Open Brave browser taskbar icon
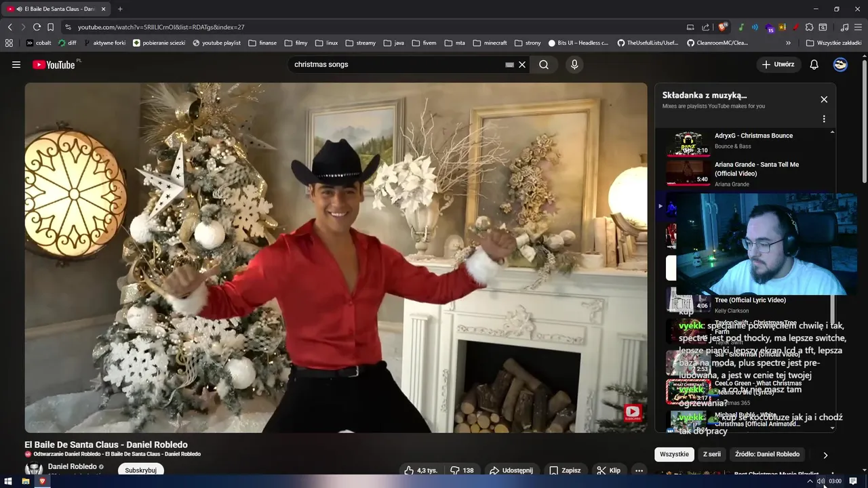 point(42,481)
